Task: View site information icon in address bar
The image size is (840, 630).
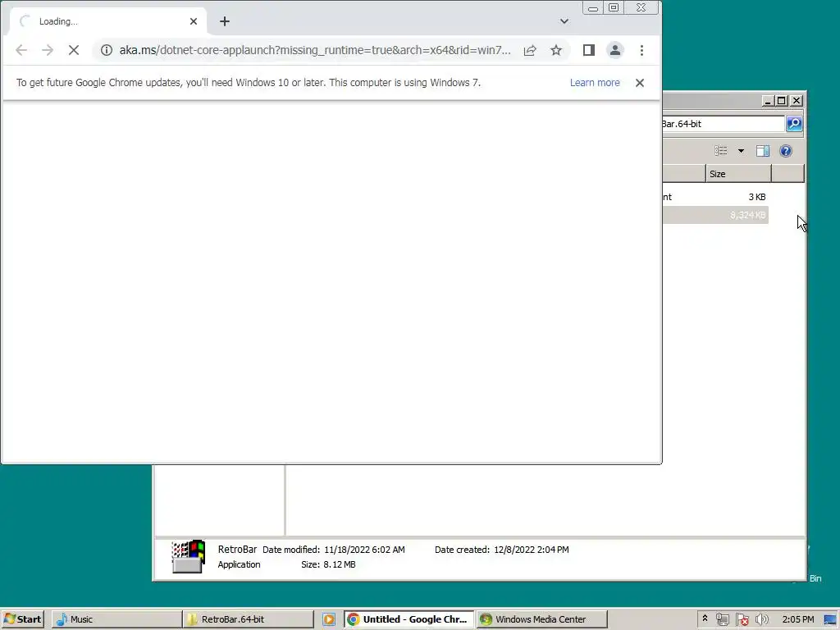Action: coord(107,50)
